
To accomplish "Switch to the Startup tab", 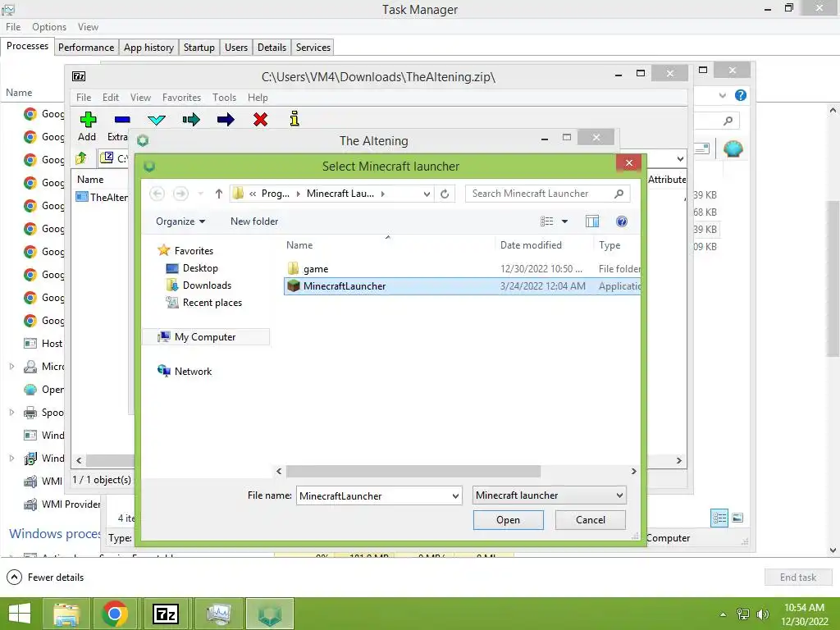I will coord(199,47).
